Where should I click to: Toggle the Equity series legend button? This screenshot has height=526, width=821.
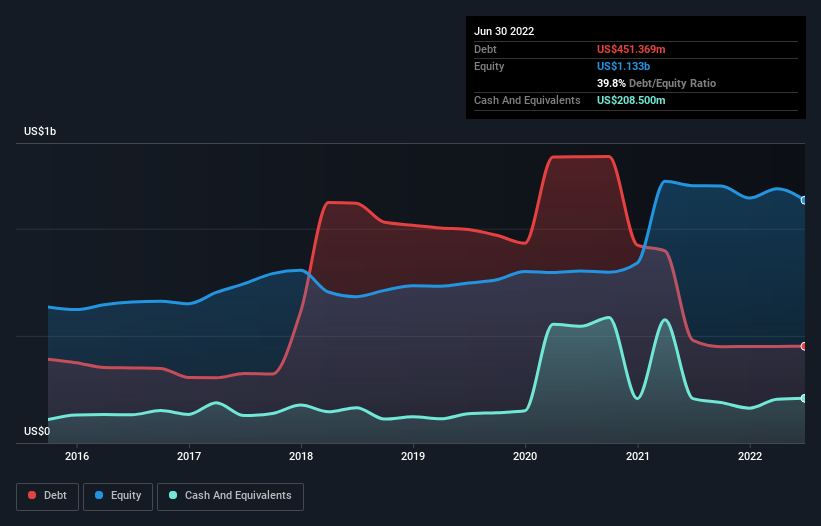(x=118, y=496)
